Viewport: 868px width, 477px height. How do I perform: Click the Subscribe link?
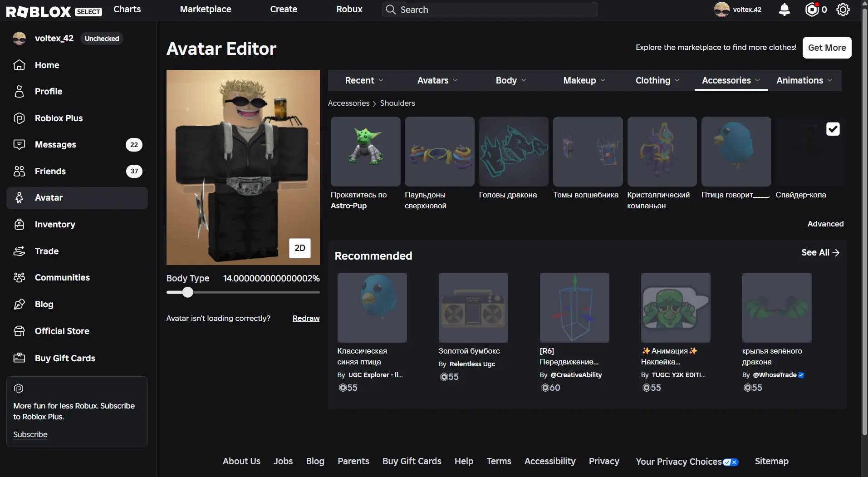tap(30, 434)
